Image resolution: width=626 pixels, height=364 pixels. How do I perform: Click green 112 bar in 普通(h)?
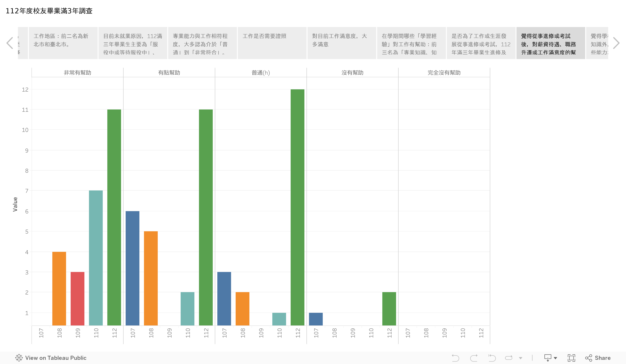pos(298,207)
